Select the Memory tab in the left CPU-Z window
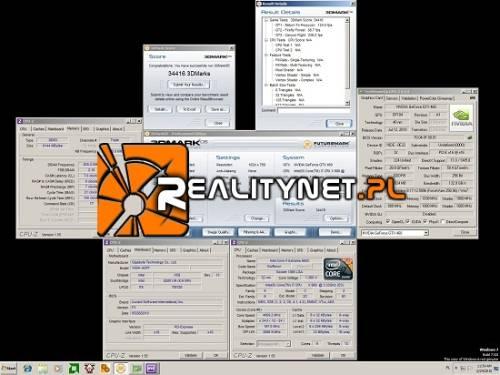The height and width of the screenshot is (375, 500). (73, 128)
